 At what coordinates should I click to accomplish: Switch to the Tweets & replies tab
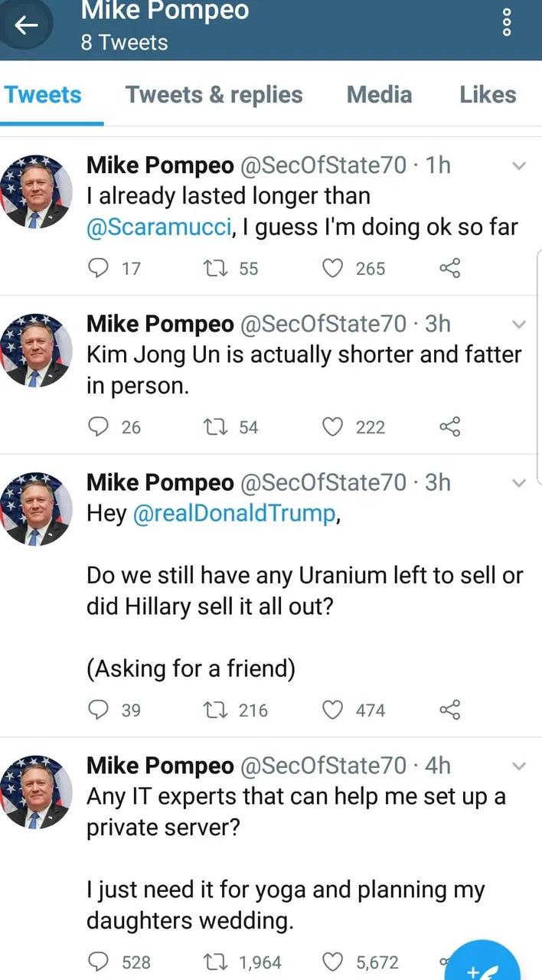(x=214, y=95)
